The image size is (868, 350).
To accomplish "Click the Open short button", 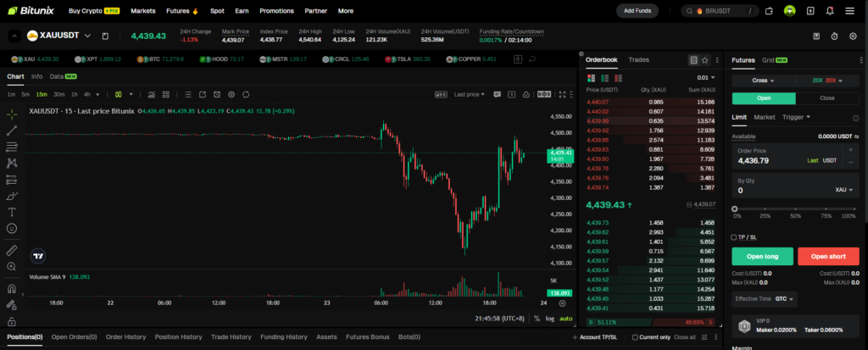I will tap(828, 257).
